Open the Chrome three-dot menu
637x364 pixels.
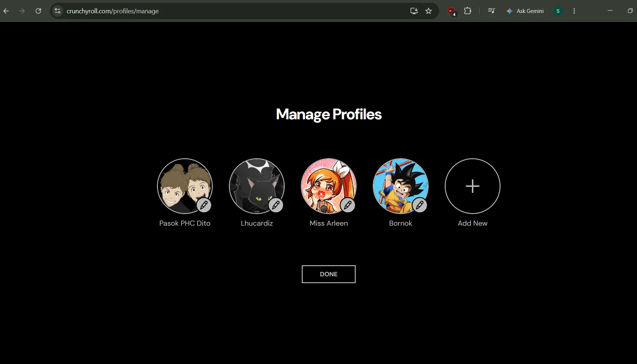tap(574, 11)
